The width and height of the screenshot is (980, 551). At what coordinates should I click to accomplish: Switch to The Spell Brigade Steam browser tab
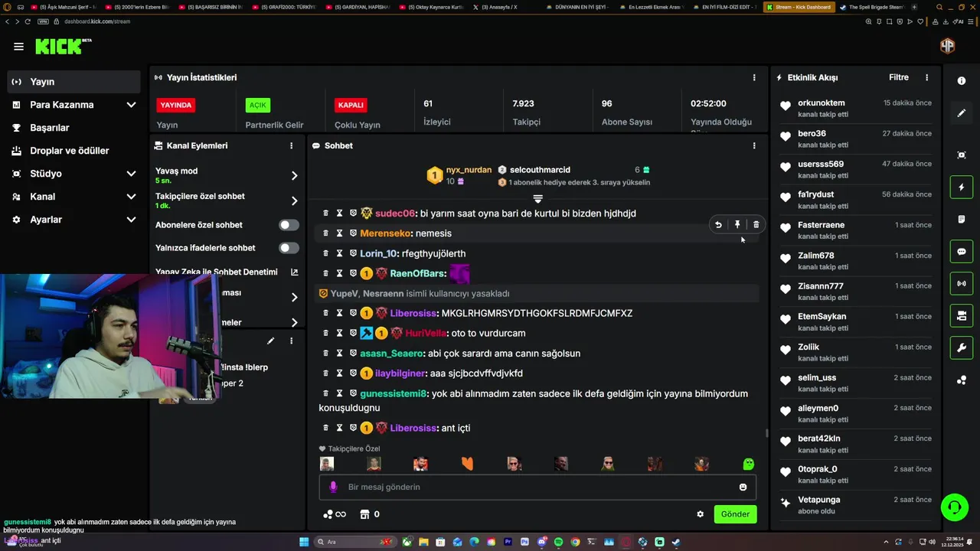pos(872,7)
